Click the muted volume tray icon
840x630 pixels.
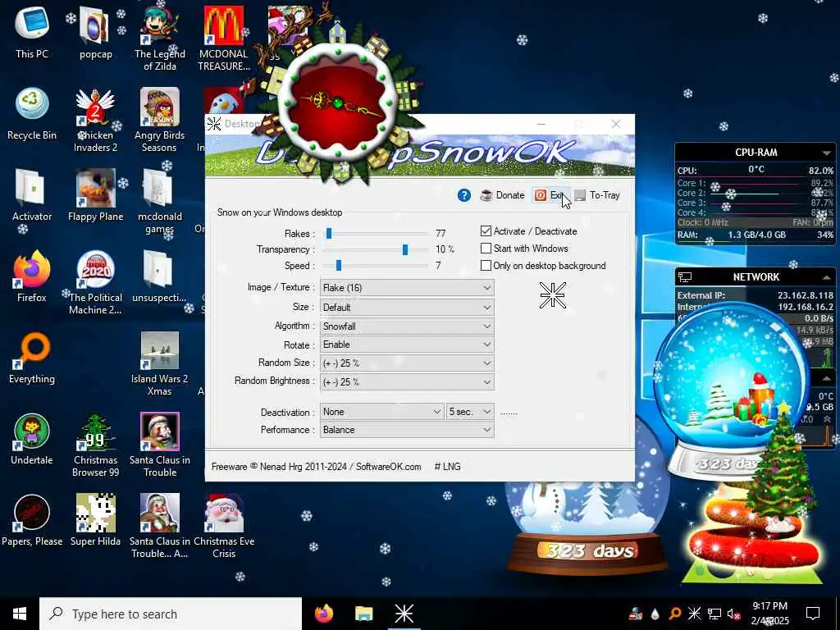coord(733,614)
